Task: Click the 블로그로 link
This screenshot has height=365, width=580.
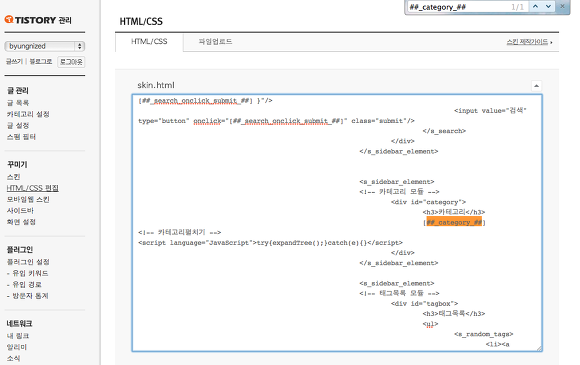Action: pos(41,61)
